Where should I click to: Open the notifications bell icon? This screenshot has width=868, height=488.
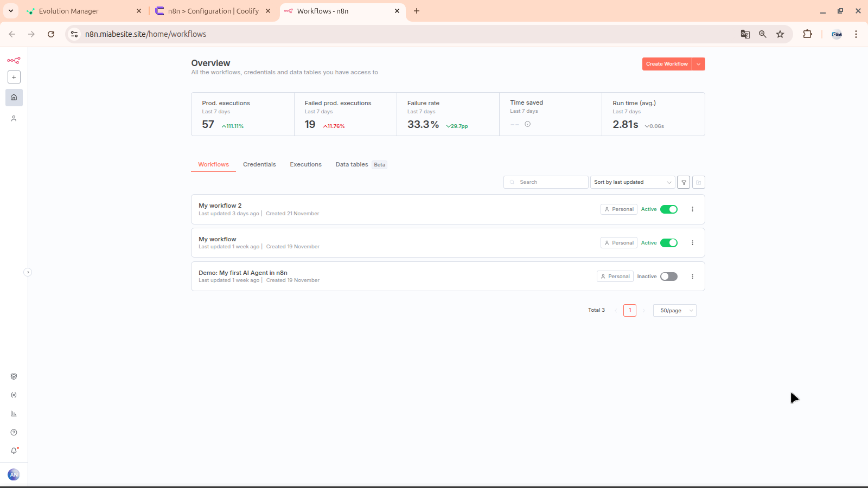[14, 451]
